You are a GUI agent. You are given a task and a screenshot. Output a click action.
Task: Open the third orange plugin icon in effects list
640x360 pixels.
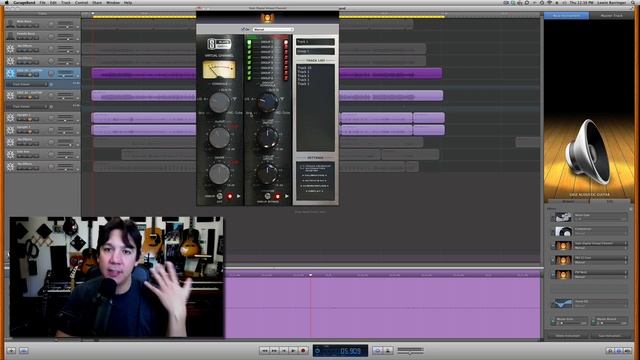pos(563,274)
